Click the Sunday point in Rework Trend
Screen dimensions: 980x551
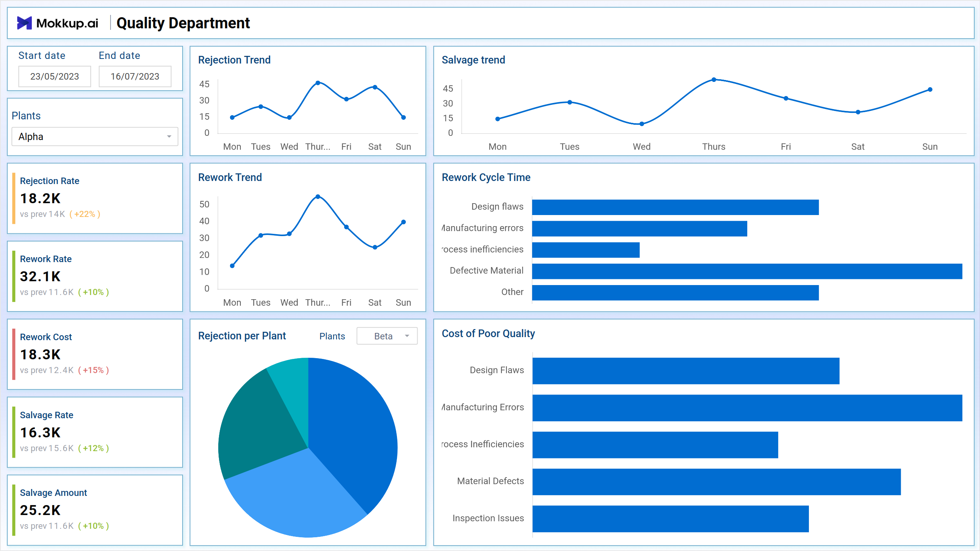coord(403,222)
